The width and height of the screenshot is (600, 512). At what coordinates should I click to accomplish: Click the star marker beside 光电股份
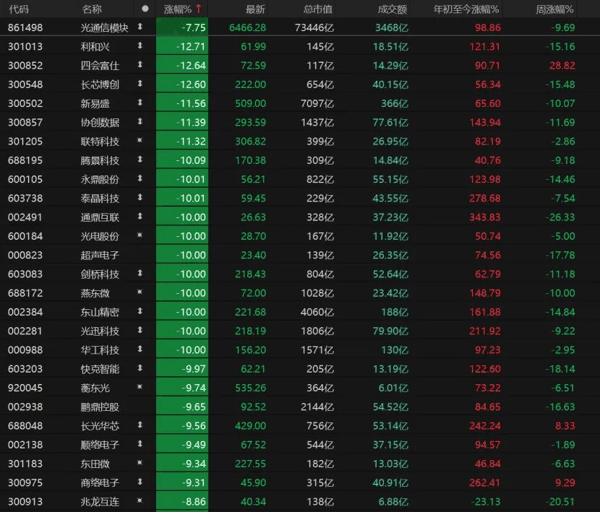coord(140,235)
